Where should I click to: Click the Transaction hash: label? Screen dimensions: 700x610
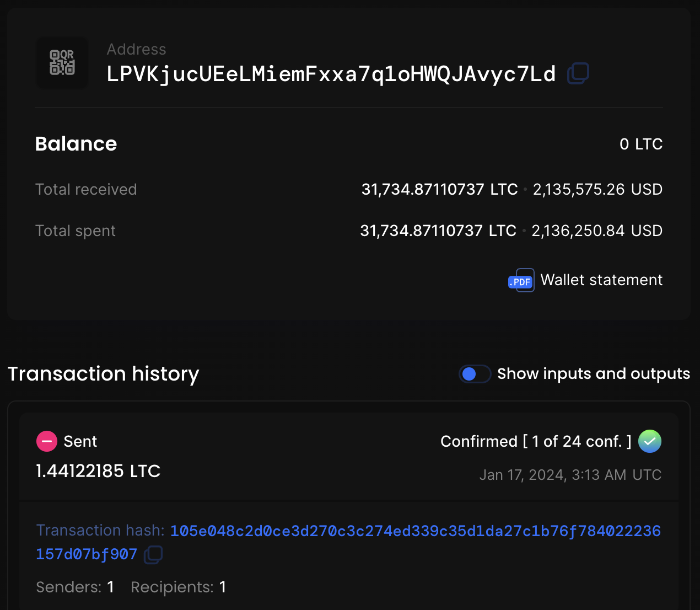coord(100,530)
